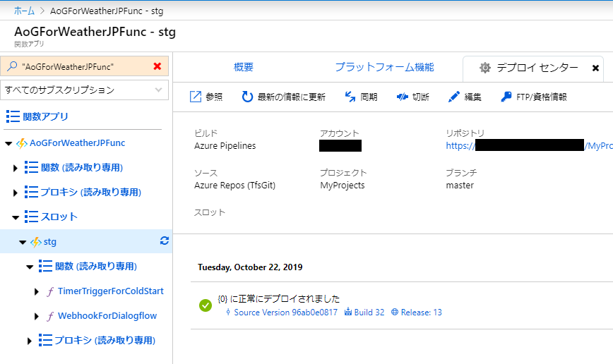Expand stg's プロキシ (読み取り専用) node
The image size is (613, 364).
pos(30,341)
